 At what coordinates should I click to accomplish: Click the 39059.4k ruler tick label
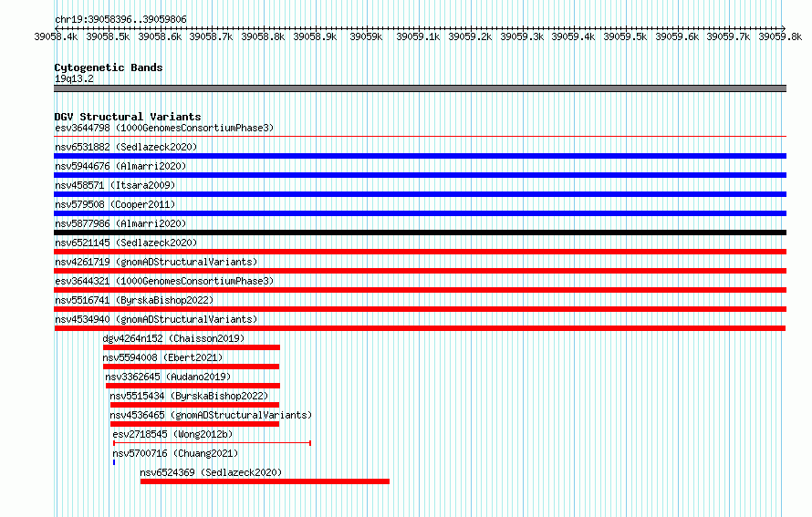[x=573, y=36]
